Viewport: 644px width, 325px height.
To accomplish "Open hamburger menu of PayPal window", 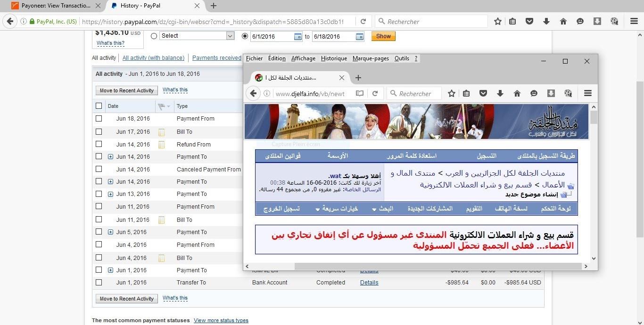I will tap(634, 21).
